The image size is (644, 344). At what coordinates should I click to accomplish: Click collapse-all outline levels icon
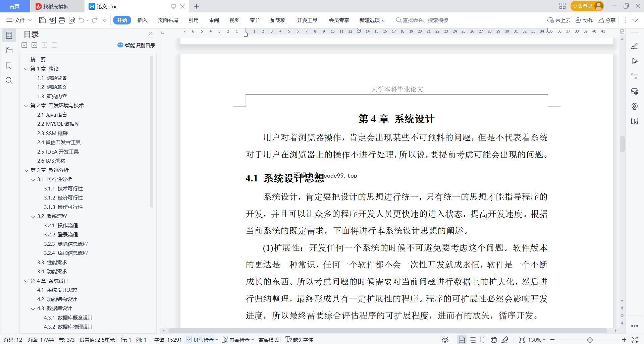(34, 45)
